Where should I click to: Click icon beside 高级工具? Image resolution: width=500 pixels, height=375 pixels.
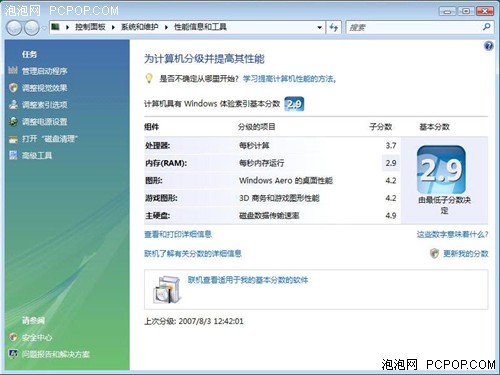pos(13,155)
